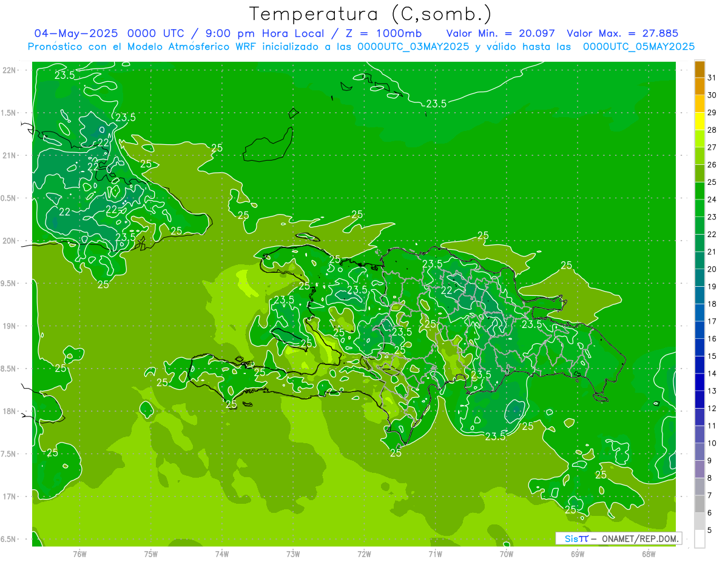
Task: Click the legend value 15
Action: click(x=712, y=356)
